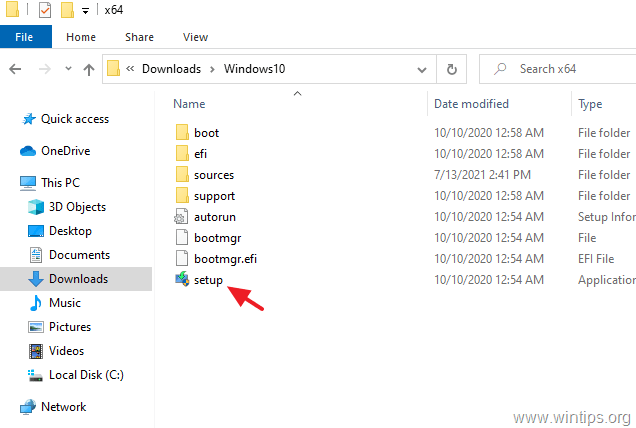Screen dimensions: 636x428
Task: Switch to the Home ribbon tab
Action: pos(81,37)
